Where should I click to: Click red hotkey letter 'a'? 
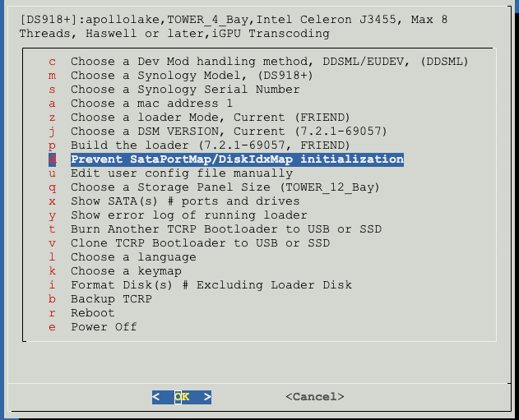pyautogui.click(x=52, y=104)
